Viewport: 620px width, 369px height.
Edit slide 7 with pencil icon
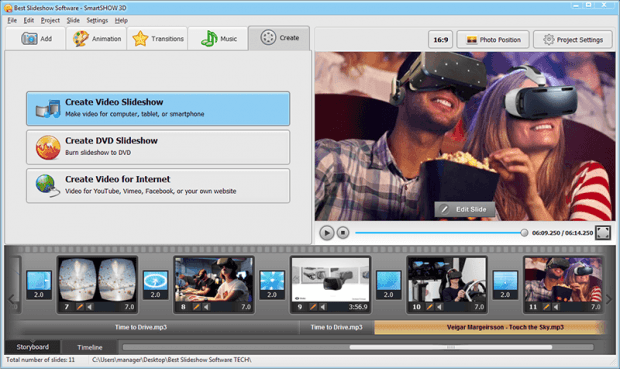tap(79, 307)
